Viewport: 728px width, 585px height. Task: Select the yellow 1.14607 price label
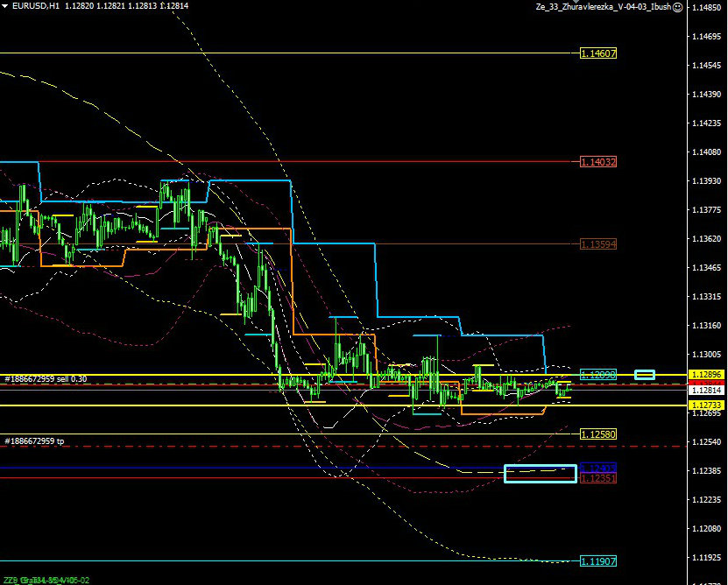(x=598, y=53)
